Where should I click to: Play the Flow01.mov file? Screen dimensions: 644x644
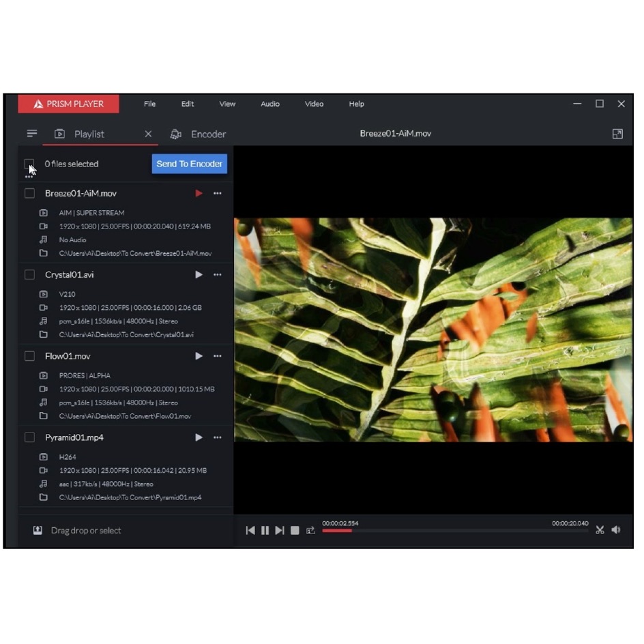click(x=199, y=355)
